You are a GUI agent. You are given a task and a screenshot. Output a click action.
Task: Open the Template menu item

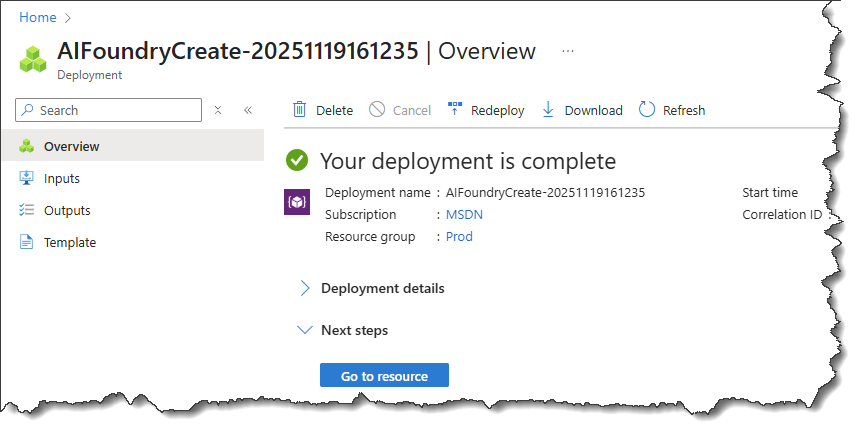pos(69,242)
